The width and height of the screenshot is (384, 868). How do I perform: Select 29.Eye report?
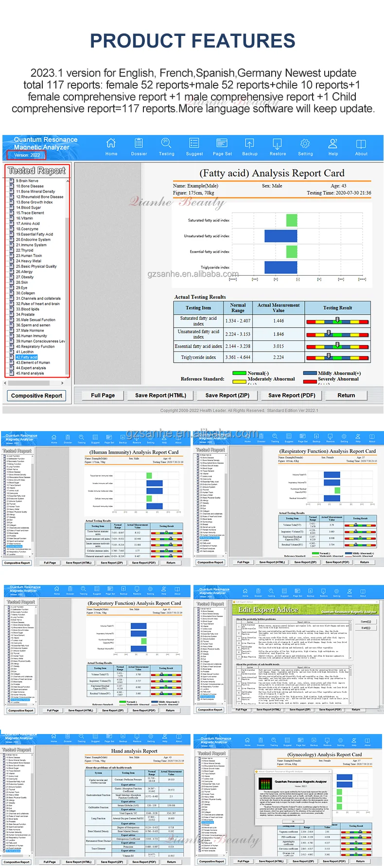[21, 287]
